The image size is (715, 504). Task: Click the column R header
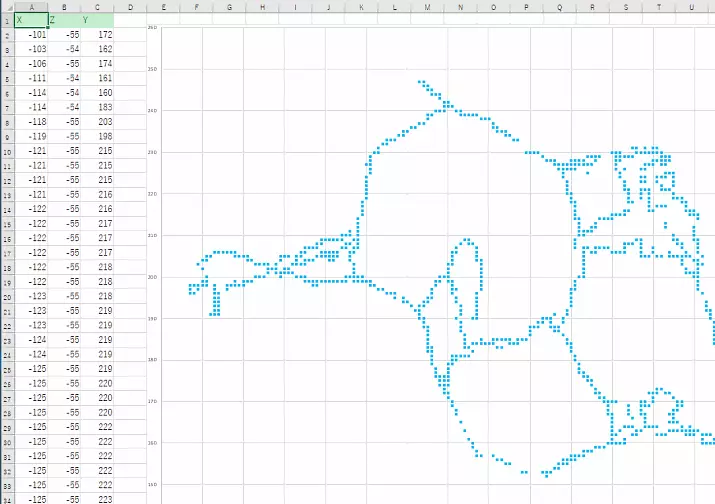(x=592, y=7)
